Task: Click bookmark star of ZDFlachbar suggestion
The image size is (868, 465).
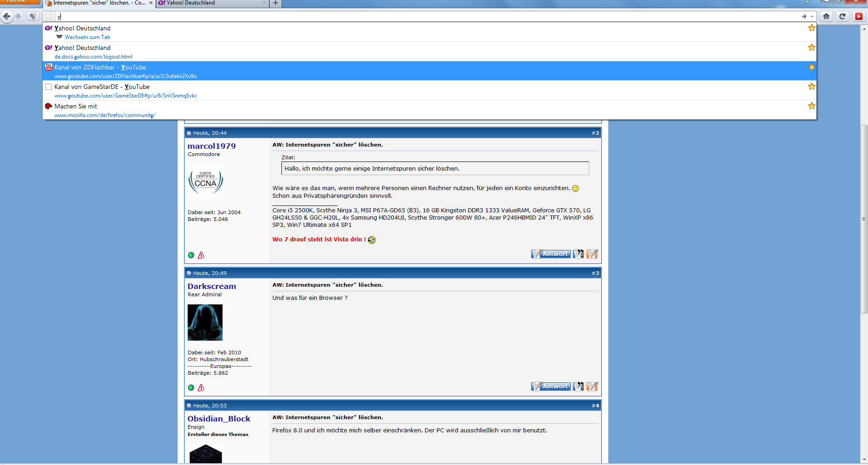Action: pos(811,67)
